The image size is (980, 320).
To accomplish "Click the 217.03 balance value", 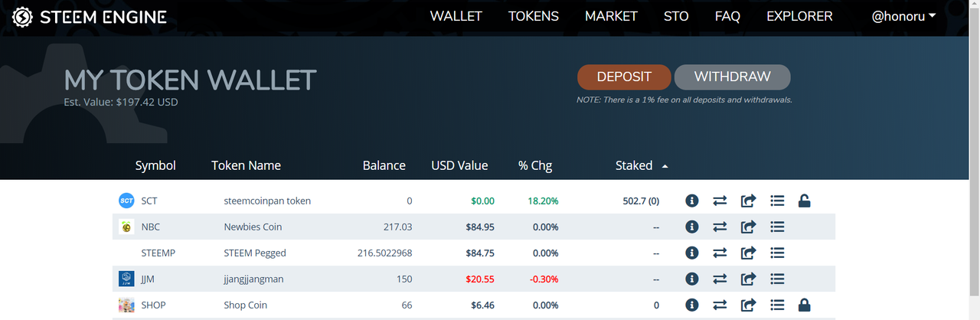I will click(397, 227).
